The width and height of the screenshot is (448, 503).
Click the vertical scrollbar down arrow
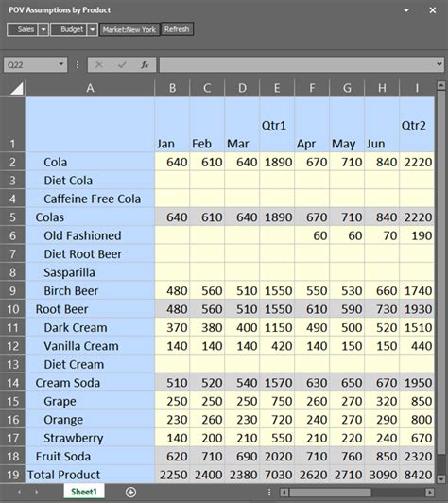[x=441, y=479]
